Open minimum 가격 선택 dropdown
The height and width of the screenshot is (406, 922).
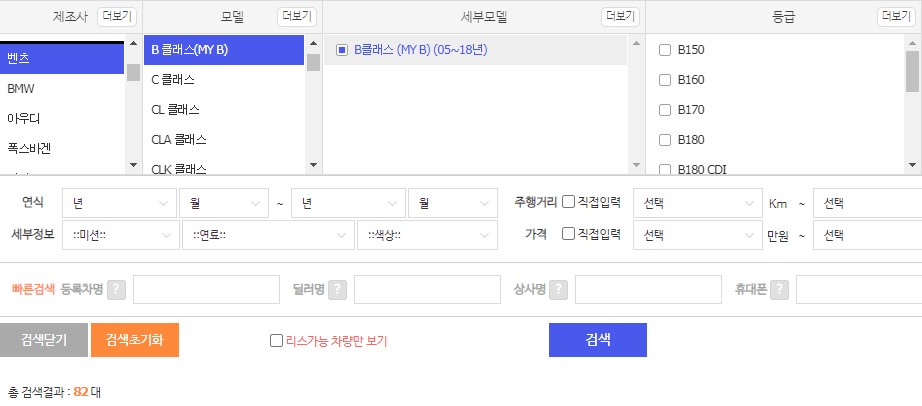coord(698,235)
